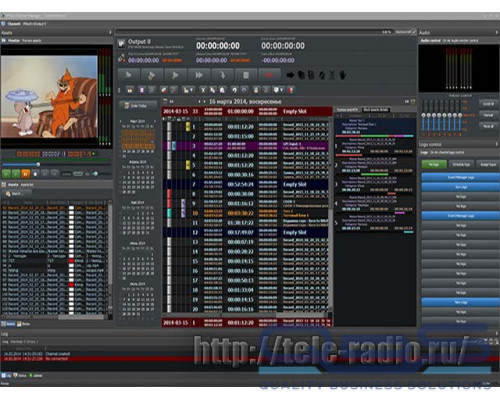The image size is (500, 400).
Task: Select the blue New Logo entry
Action: pyautogui.click(x=461, y=302)
